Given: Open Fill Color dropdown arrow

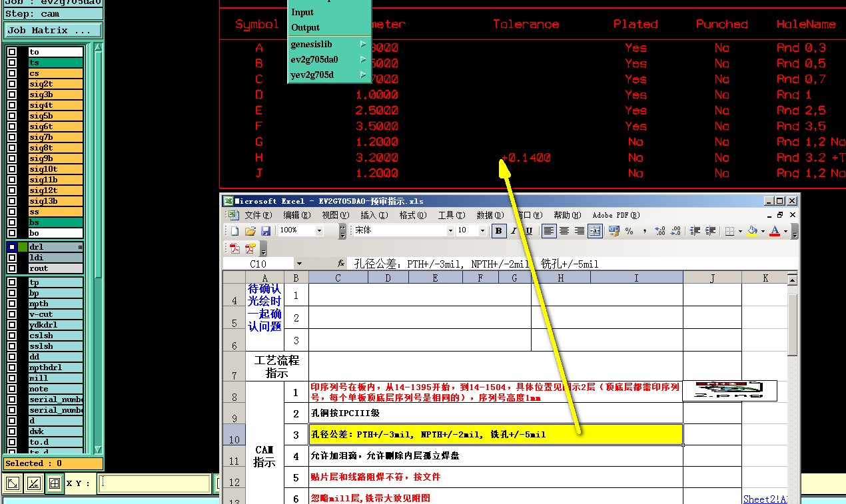Looking at the screenshot, I should click(x=762, y=231).
